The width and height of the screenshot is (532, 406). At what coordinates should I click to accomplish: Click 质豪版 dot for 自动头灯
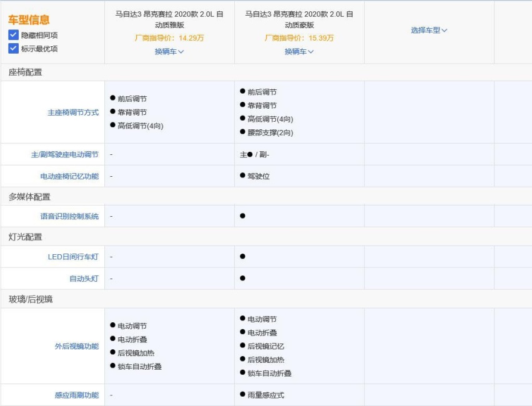[x=243, y=278]
